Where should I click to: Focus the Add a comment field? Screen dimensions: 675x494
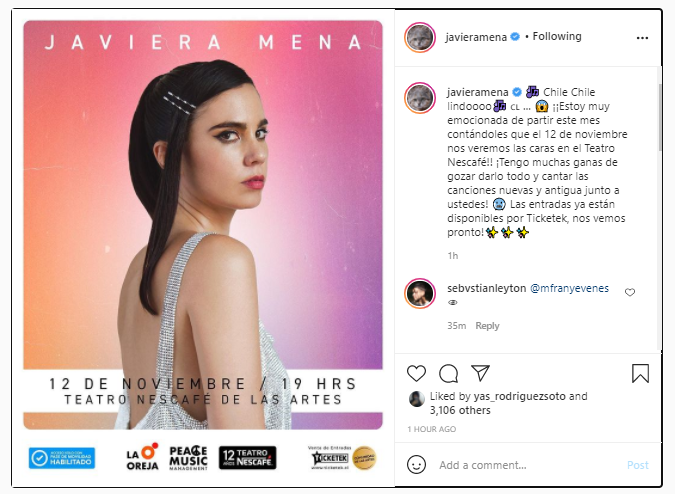(x=529, y=465)
